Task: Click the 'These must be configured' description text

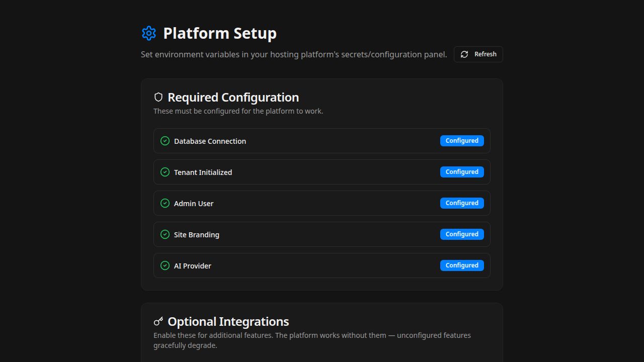Action: [238, 111]
